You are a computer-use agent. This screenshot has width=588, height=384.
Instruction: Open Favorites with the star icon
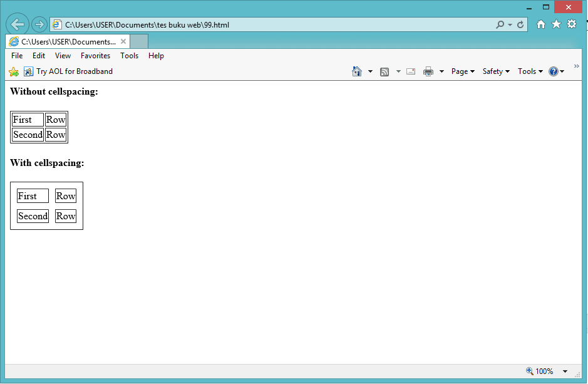pos(556,24)
